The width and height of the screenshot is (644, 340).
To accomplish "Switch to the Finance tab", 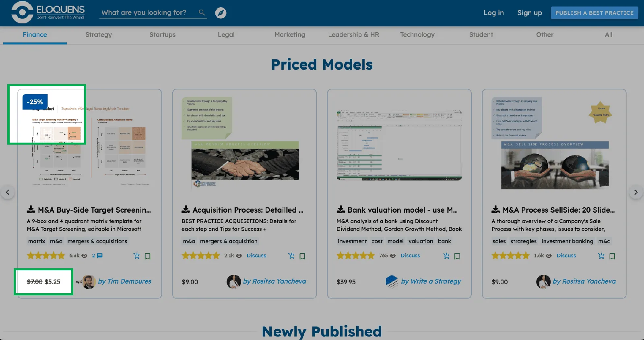I will pyautogui.click(x=35, y=35).
